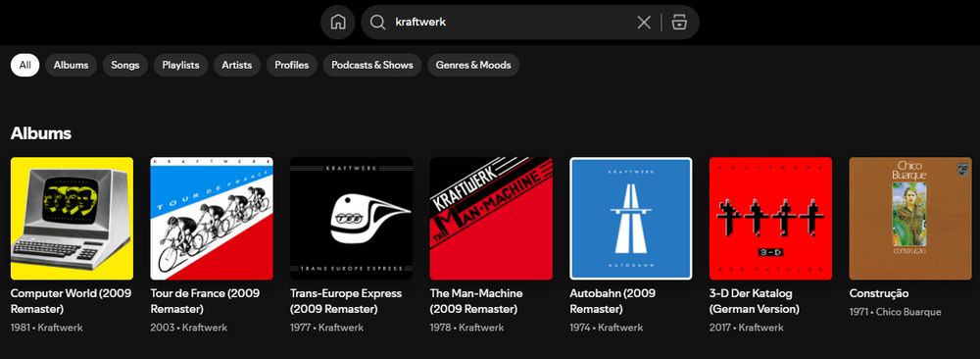This screenshot has width=980, height=359.
Task: Open Tour de France album cover
Action: click(212, 219)
